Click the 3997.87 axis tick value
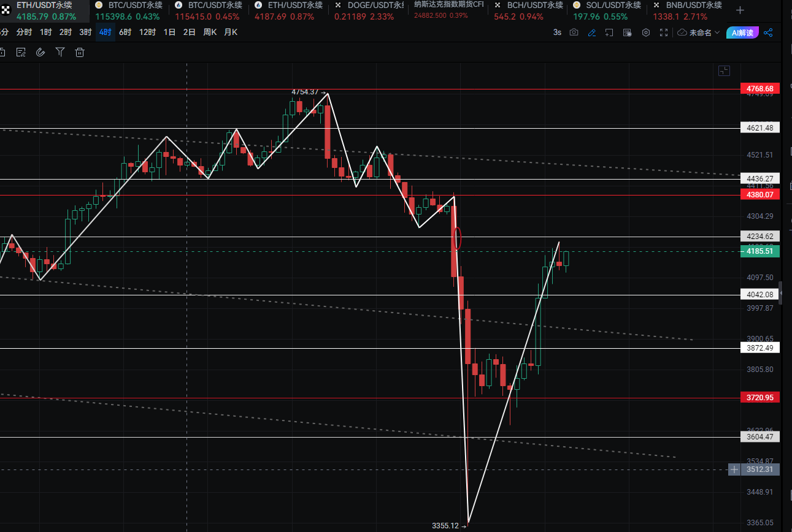The image size is (792, 532). [x=759, y=308]
